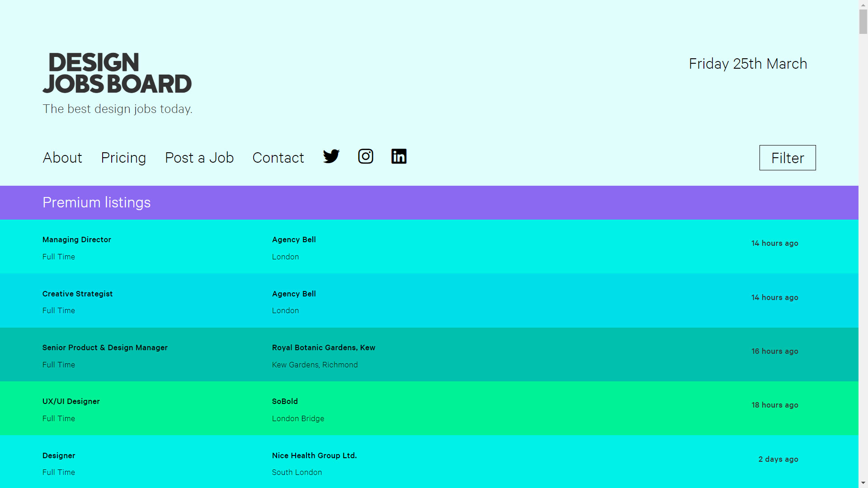Screen dimensions: 868x488
Task: Open the Instagram profile icon
Action: coord(365,156)
